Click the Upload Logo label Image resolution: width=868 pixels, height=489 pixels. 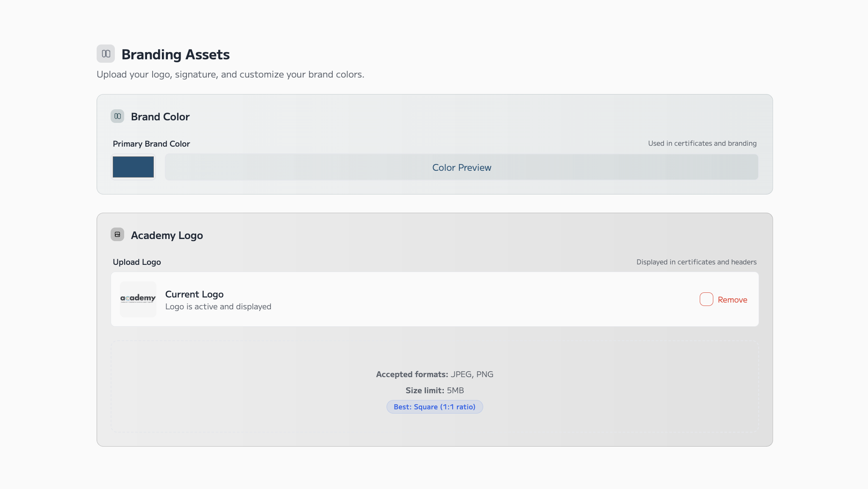(x=136, y=262)
